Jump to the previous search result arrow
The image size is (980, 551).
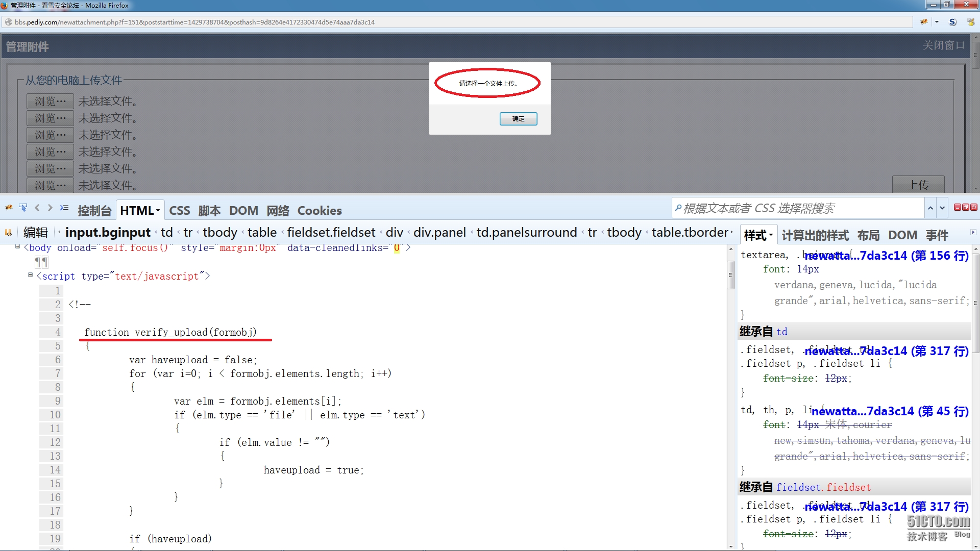[930, 208]
